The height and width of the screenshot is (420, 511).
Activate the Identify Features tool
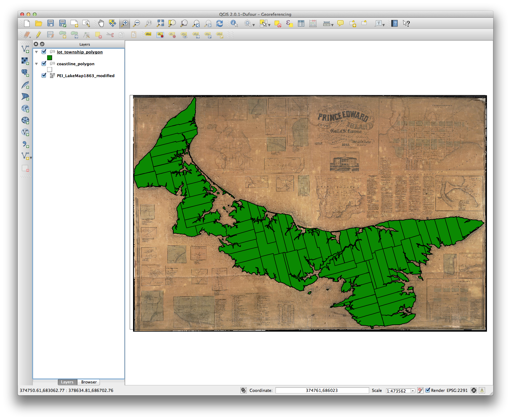[x=234, y=23]
